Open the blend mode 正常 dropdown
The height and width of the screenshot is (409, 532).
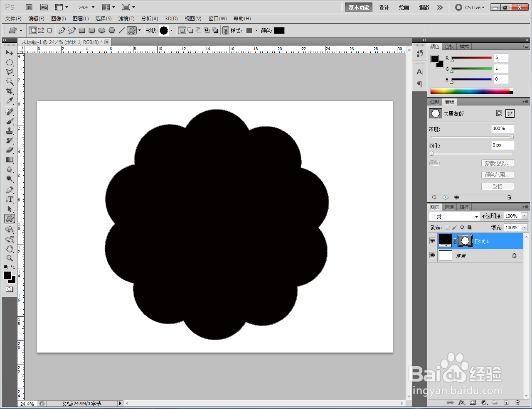coord(454,216)
